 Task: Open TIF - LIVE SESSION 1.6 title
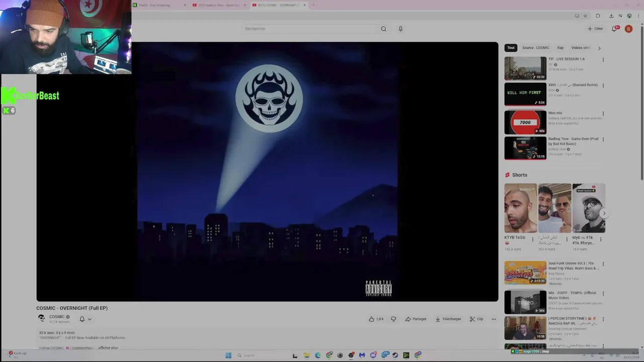567,59
